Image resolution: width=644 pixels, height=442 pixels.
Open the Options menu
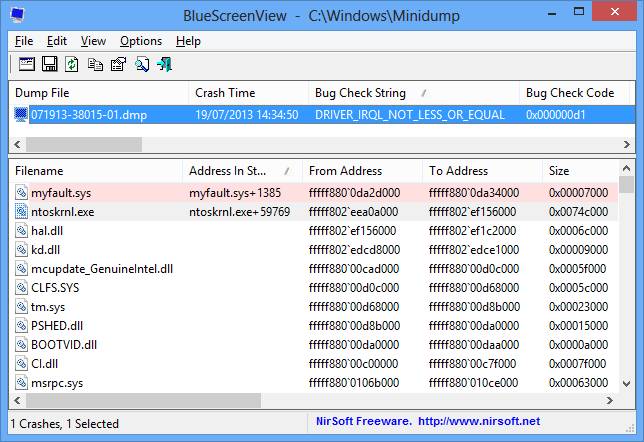click(140, 41)
